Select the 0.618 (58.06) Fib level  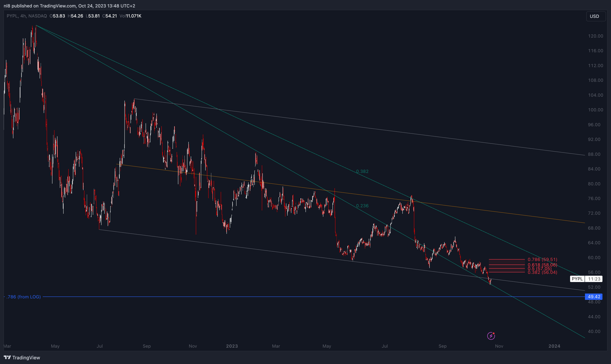542,265
